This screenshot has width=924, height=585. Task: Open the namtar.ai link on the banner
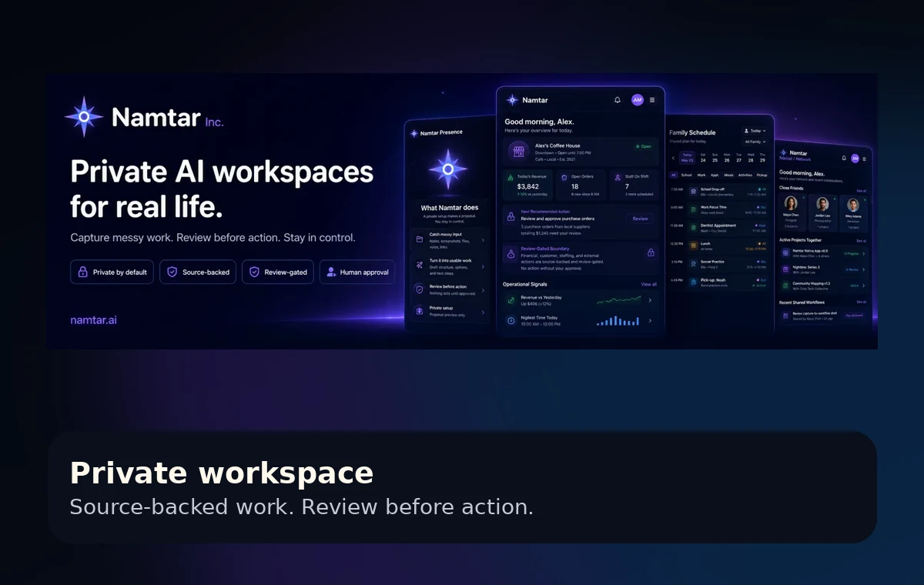tap(93, 320)
